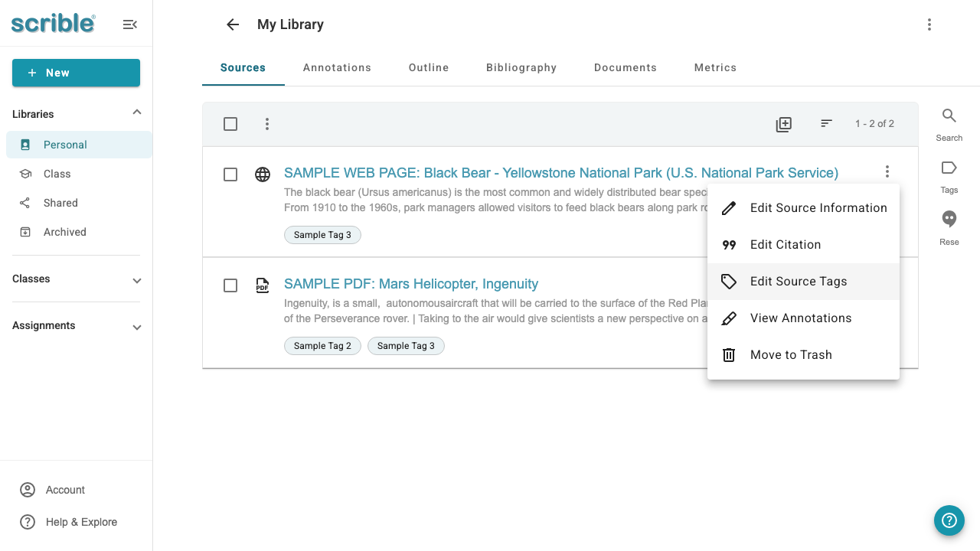Viewport: 980px width, 551px height.
Task: Click the New button
Action: [x=76, y=73]
